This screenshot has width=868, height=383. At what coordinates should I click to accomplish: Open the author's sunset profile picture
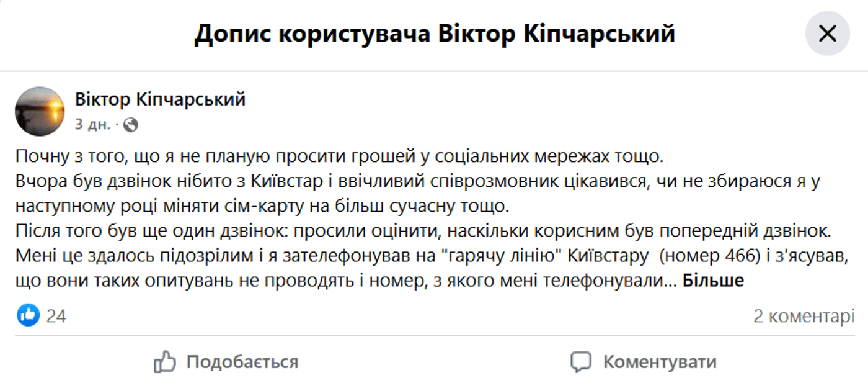coord(40,111)
